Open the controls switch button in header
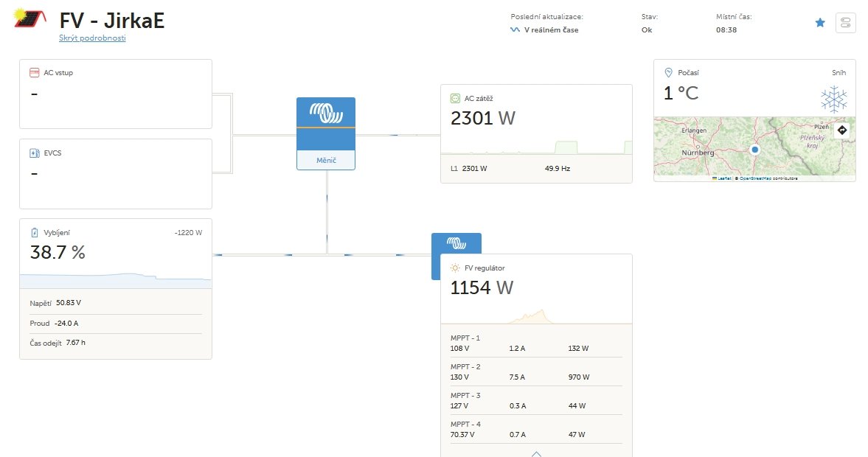868x457 pixels. tap(845, 23)
